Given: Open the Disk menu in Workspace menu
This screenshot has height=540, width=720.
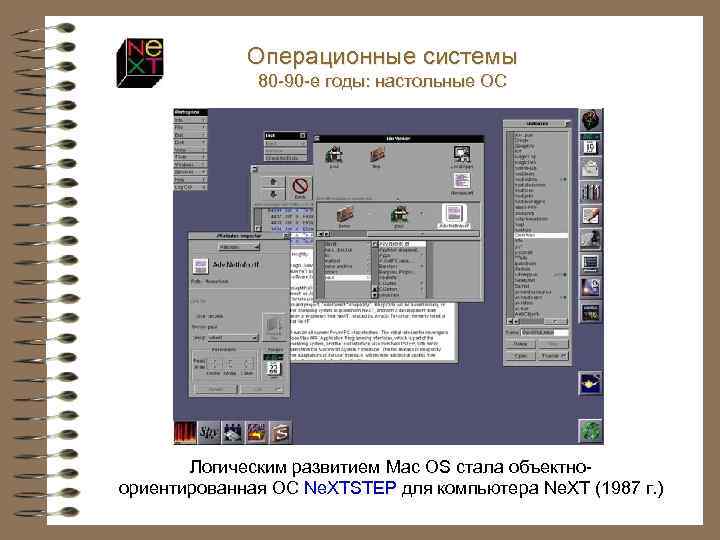Looking at the screenshot, I should coord(191,142).
